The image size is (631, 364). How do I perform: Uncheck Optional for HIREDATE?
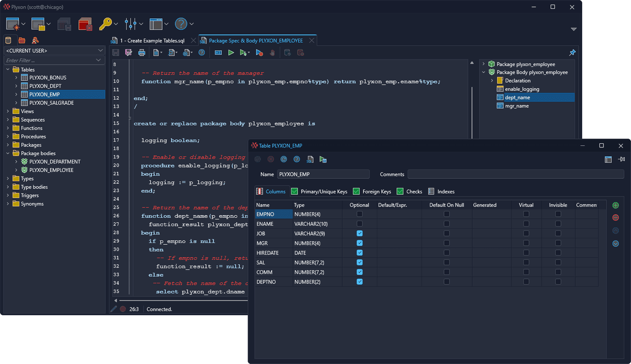tap(359, 253)
